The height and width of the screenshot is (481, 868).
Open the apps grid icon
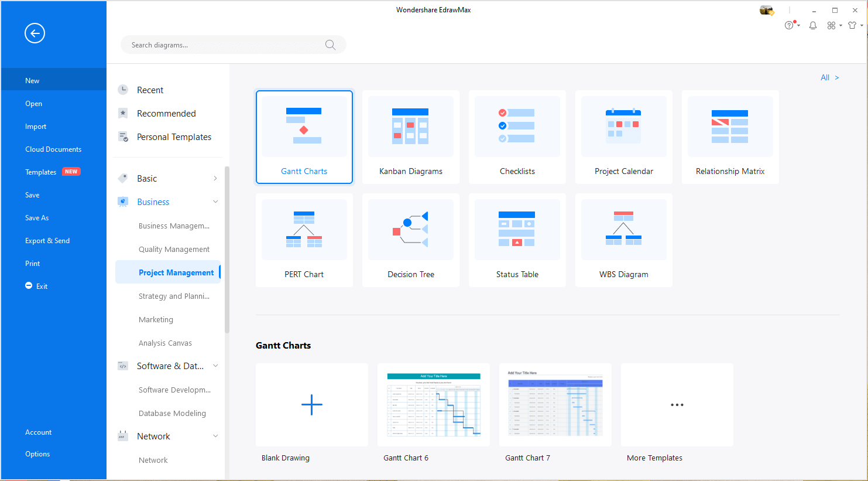pos(831,25)
